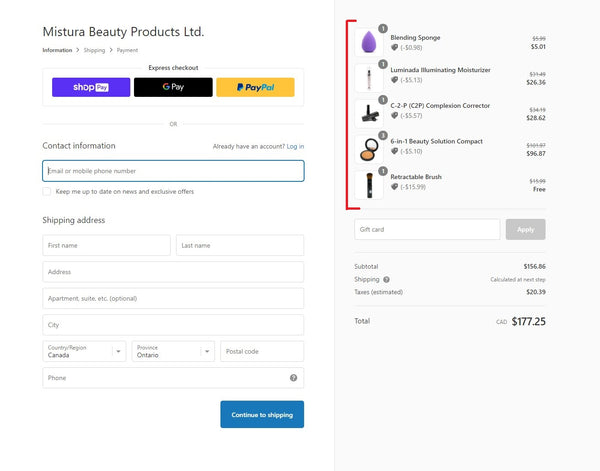Open the Country/Region dropdown

(84, 351)
